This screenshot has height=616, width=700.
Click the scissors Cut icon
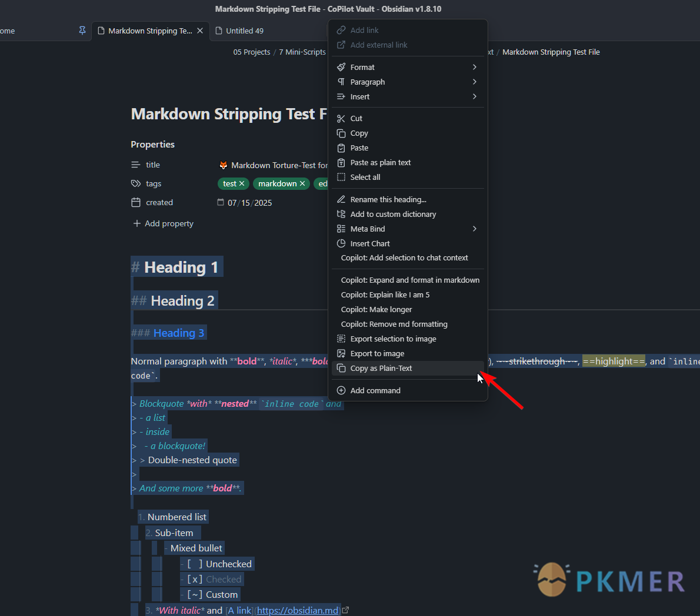click(x=341, y=119)
